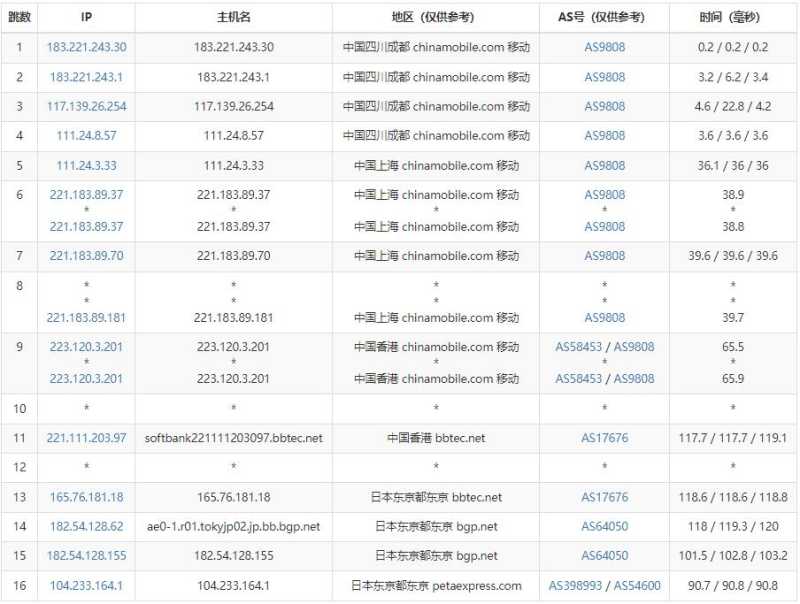The image size is (800, 604).
Task: Click the AS9808 link in hop 1 row
Action: 605,47
